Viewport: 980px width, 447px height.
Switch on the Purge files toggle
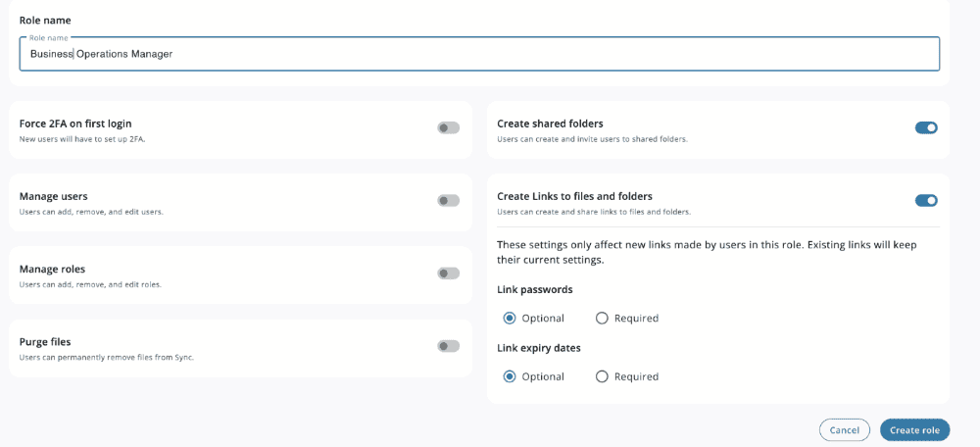point(448,346)
